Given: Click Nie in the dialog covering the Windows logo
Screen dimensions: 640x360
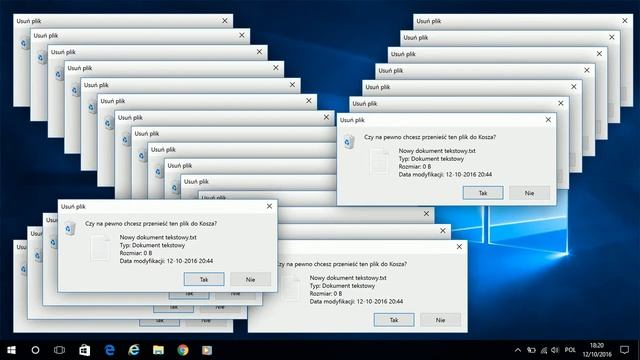Looking at the screenshot, I should tap(529, 193).
